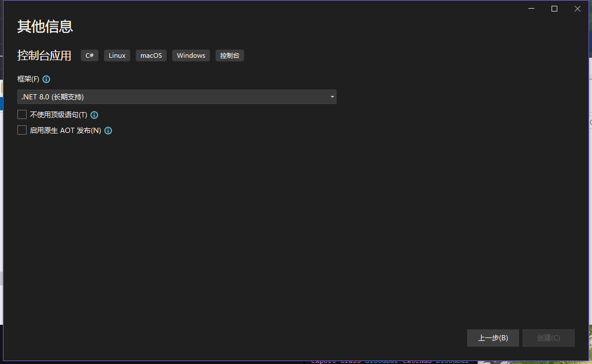Click the 其他信息 heading text

[x=45, y=27]
